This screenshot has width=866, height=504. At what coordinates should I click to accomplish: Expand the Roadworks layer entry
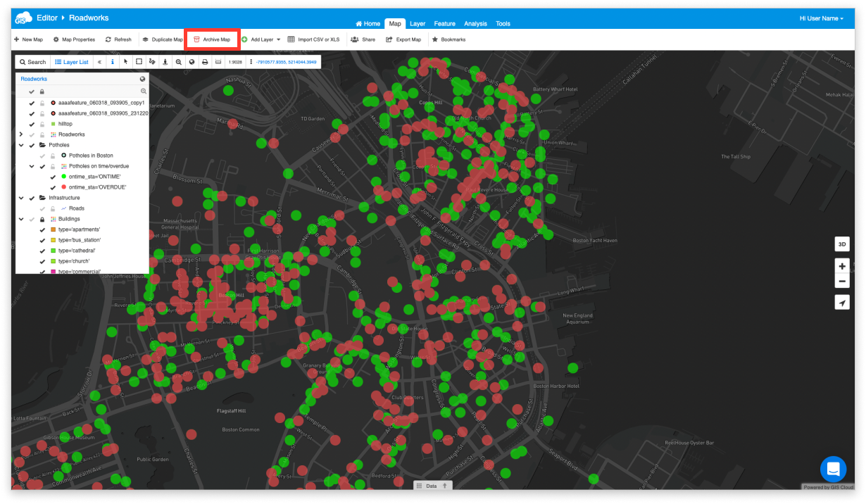21,134
